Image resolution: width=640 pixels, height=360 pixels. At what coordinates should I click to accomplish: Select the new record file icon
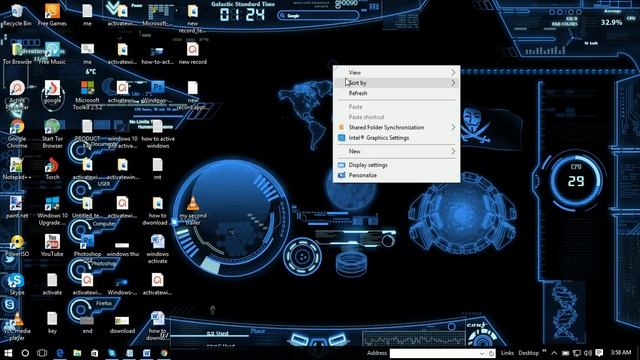(193, 54)
